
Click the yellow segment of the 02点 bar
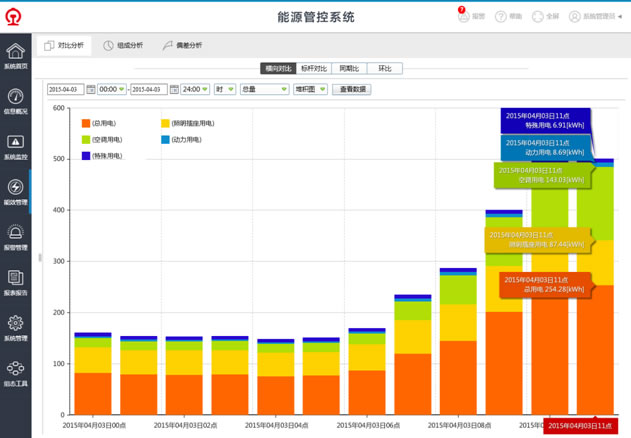[x=184, y=362]
